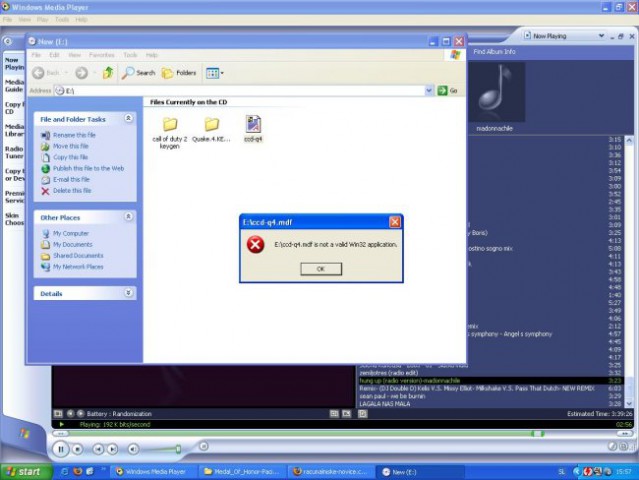
Task: Open Explorer's Edit menu
Action: 54,55
